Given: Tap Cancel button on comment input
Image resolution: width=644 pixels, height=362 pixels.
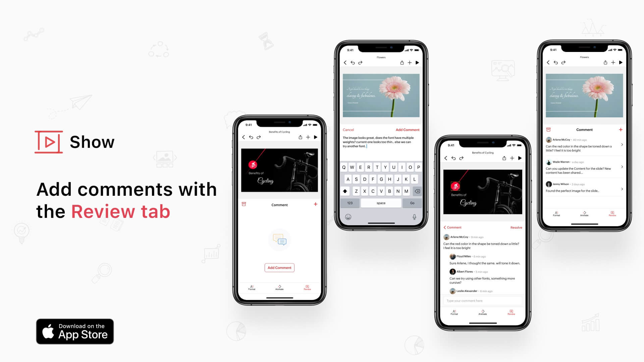Looking at the screenshot, I should [x=348, y=129].
